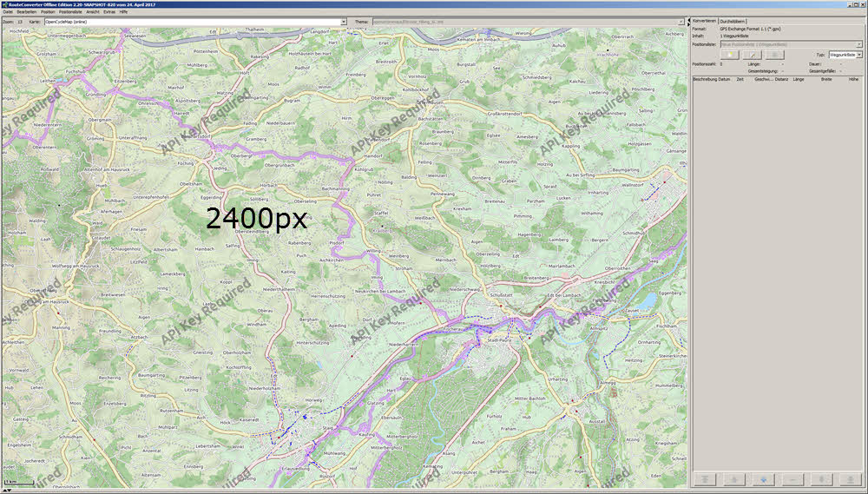Collapse the right panel with the lower divider arrow
868x494 pixels.
coord(688,23)
